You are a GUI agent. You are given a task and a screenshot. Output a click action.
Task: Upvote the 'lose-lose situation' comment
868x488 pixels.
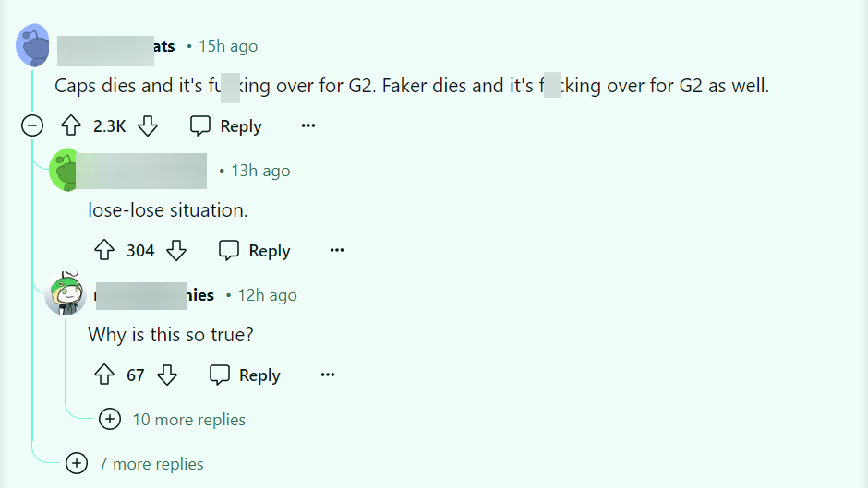click(x=105, y=251)
